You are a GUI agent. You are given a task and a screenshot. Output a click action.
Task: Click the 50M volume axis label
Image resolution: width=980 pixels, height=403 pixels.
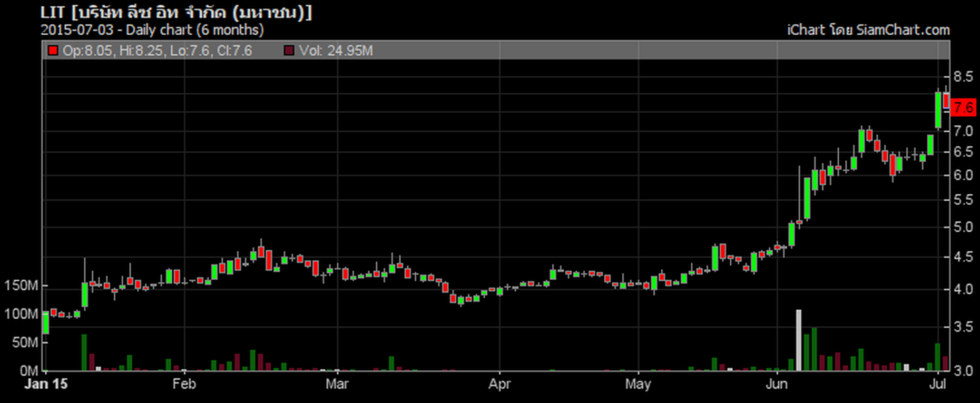point(25,342)
